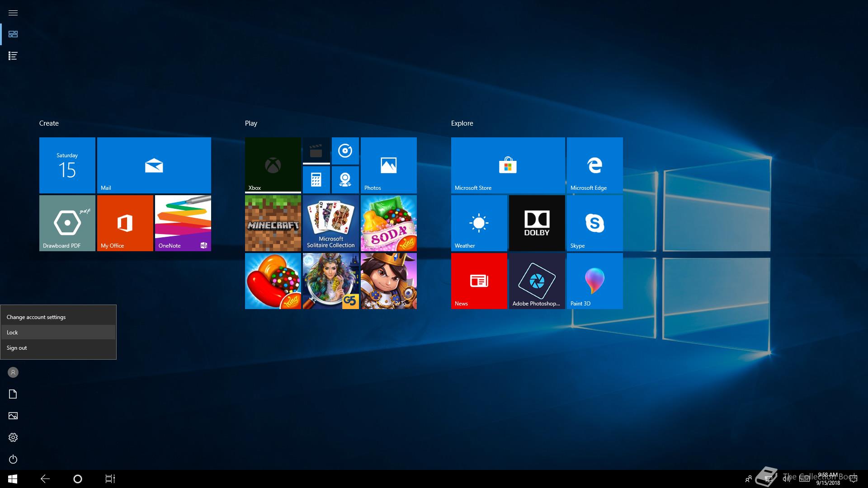Open the Documents folder icon
868x488 pixels.
point(13,394)
